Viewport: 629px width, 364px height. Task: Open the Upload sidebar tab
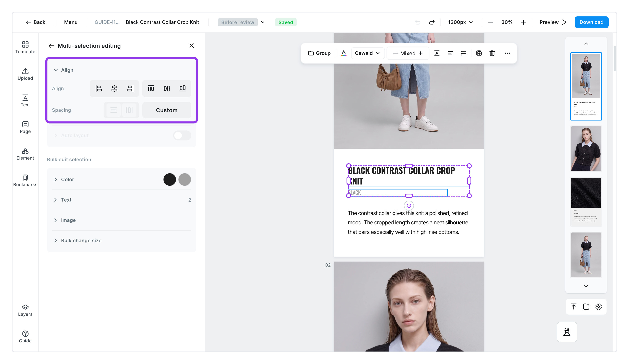tap(25, 74)
